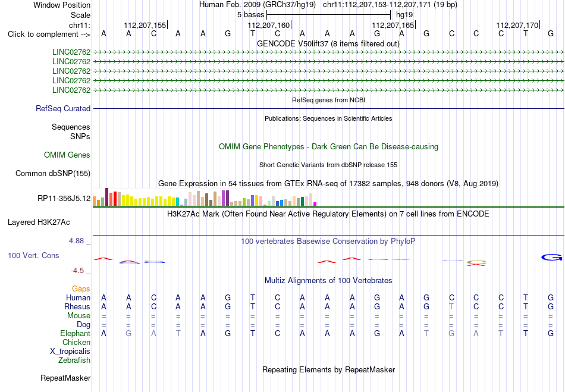Open GTEx Gene Expression track title
This screenshot has width=565, height=392.
[328, 184]
